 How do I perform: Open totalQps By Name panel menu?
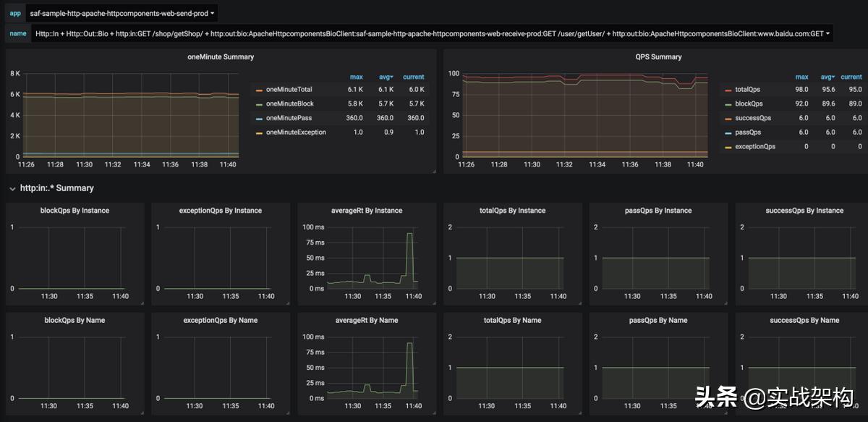click(513, 320)
